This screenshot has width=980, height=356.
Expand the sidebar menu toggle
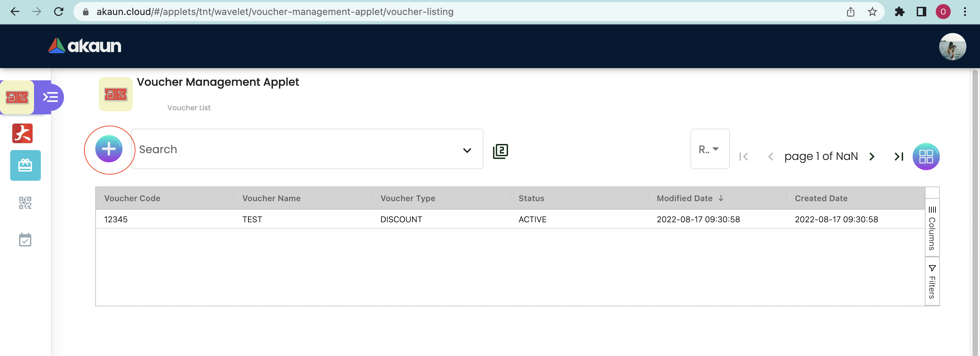click(50, 97)
